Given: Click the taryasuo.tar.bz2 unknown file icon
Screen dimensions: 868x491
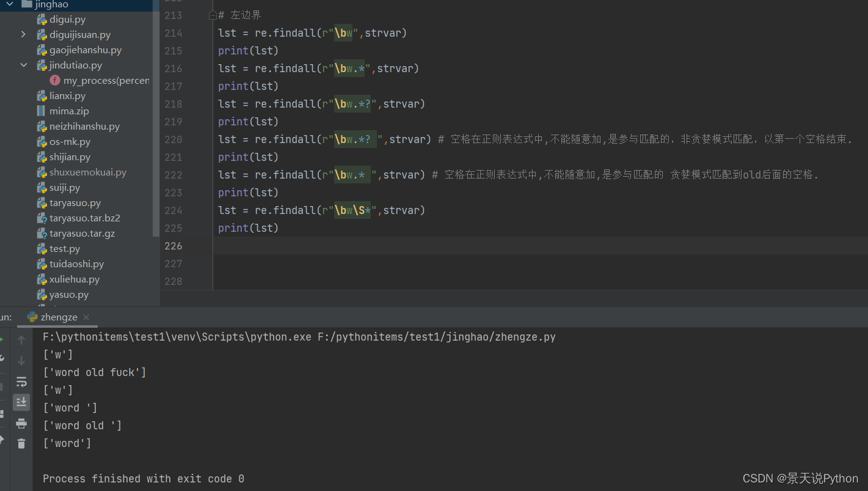Looking at the screenshot, I should pos(42,218).
